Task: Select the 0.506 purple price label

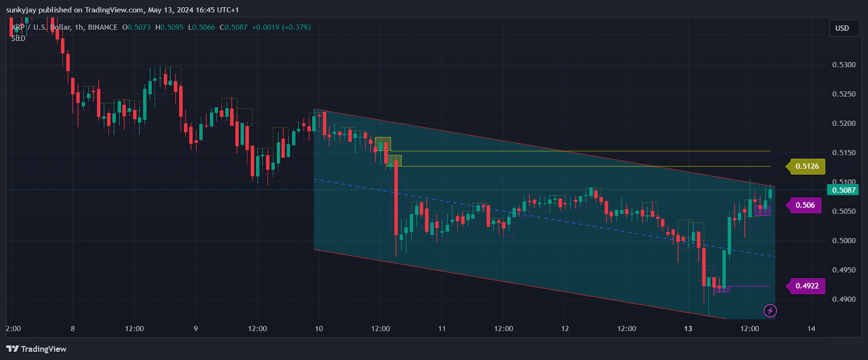Action: [805, 205]
